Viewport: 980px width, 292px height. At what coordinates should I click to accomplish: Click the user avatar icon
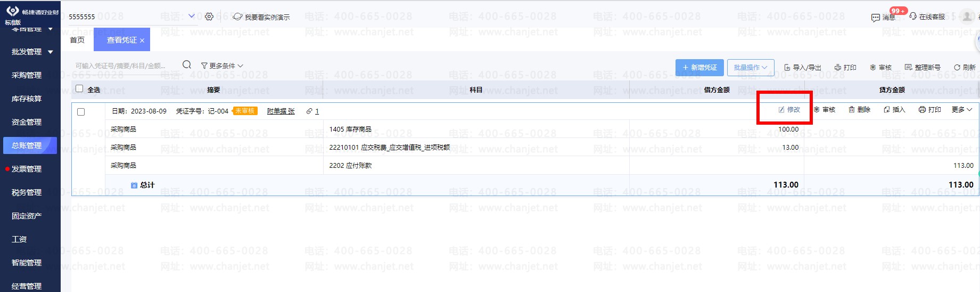[967, 17]
